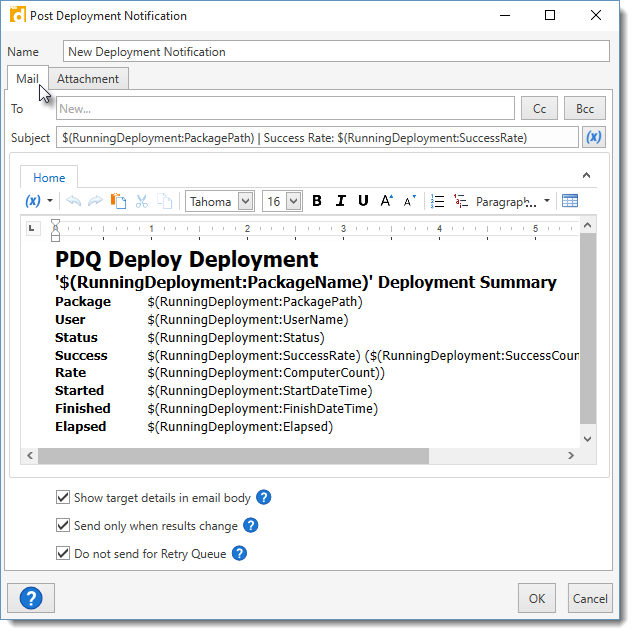Screen dimensions: 635x635
Task: Disable Do not send for Retry Queue
Action: coord(64,553)
